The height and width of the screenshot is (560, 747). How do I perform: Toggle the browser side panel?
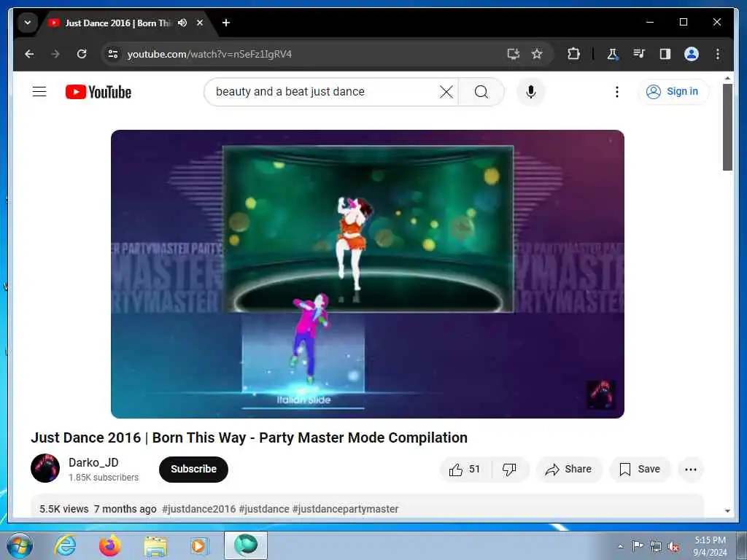tap(665, 54)
